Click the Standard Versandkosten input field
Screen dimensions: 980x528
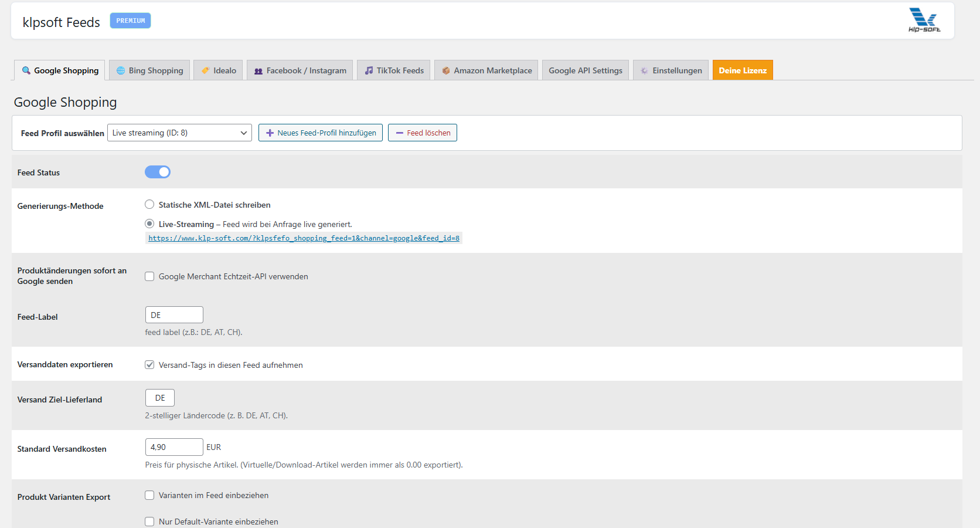point(174,447)
